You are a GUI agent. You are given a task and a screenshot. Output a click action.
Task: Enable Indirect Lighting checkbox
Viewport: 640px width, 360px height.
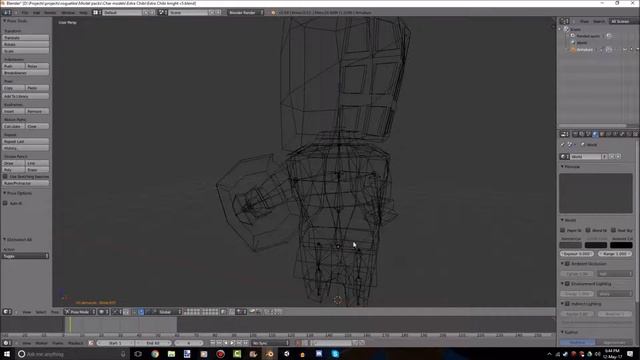click(567, 304)
